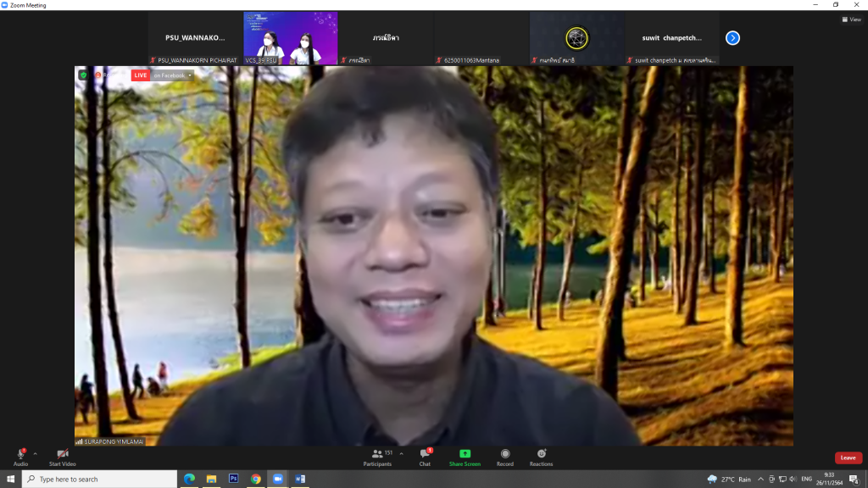868x488 pixels.
Task: Select the VCS_39 PSU video thumbnail
Action: point(291,38)
